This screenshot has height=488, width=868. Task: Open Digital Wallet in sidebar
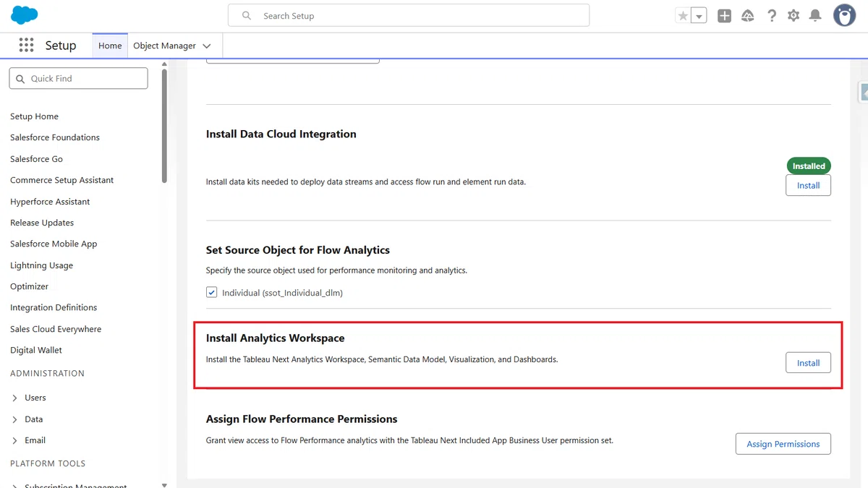pos(36,350)
